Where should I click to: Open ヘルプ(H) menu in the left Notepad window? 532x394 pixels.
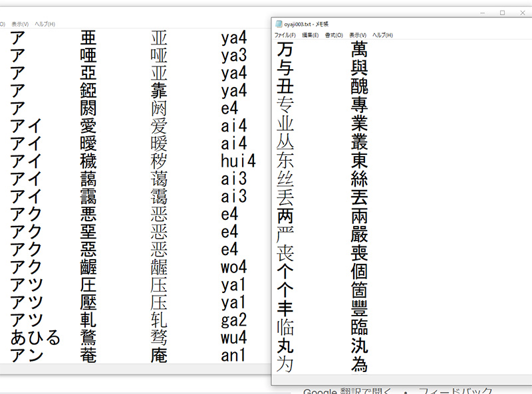(44, 25)
